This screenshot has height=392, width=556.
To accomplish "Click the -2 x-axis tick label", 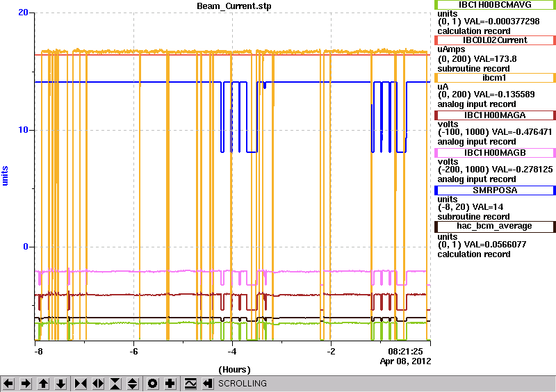I will coord(331,352).
